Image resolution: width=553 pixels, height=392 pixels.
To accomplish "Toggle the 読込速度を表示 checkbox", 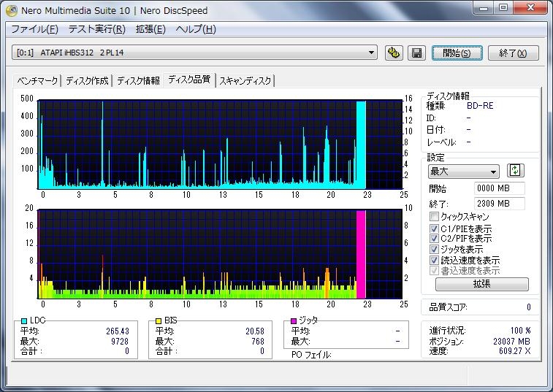I will [x=434, y=260].
